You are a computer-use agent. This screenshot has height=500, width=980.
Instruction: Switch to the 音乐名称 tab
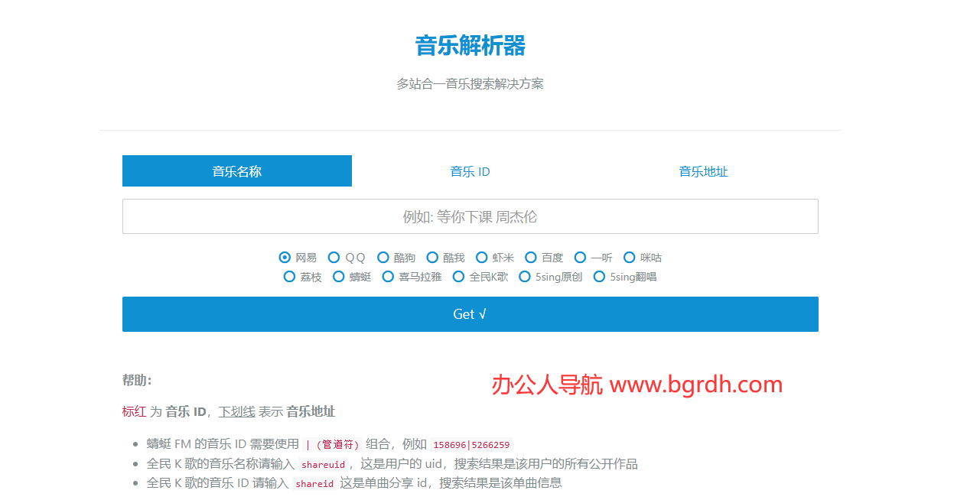(237, 171)
